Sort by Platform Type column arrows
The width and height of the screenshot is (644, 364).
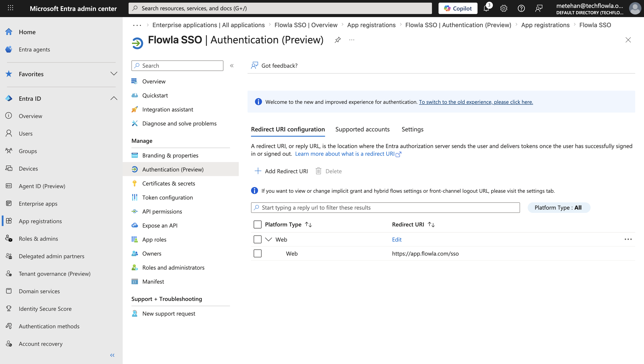click(308, 224)
